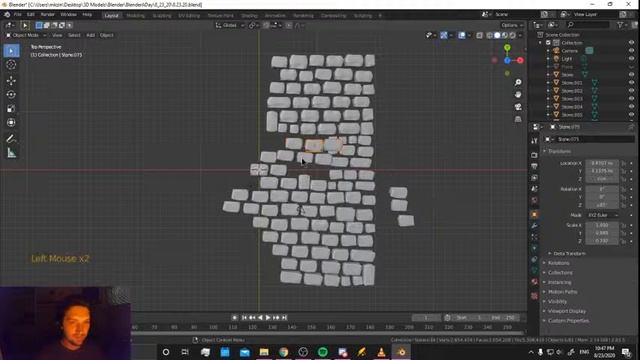Toggle visibility eye of Stone.003

631,99
